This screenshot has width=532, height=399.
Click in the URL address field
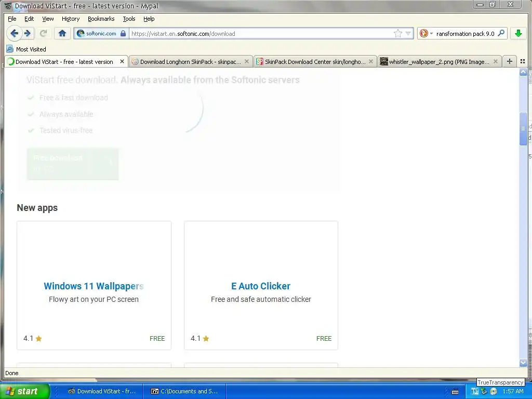(x=261, y=34)
